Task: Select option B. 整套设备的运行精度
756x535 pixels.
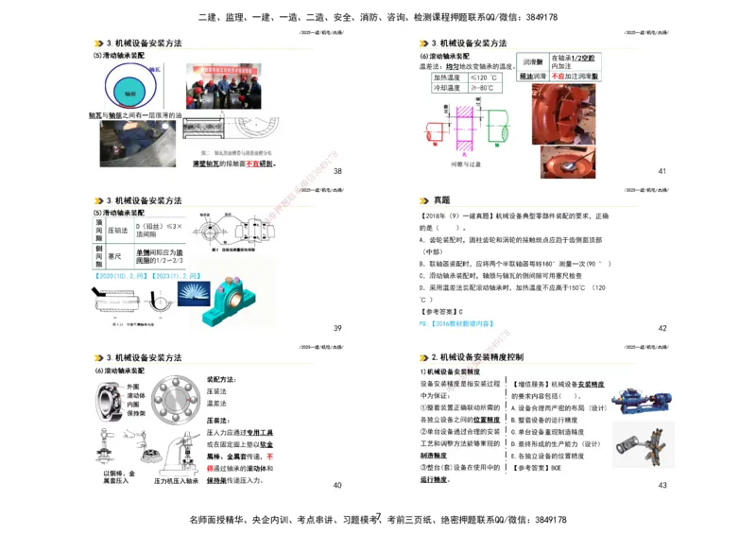Action: coord(544,421)
